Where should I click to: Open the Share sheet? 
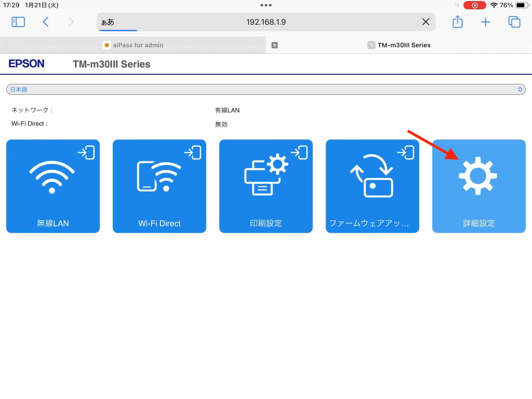(458, 22)
